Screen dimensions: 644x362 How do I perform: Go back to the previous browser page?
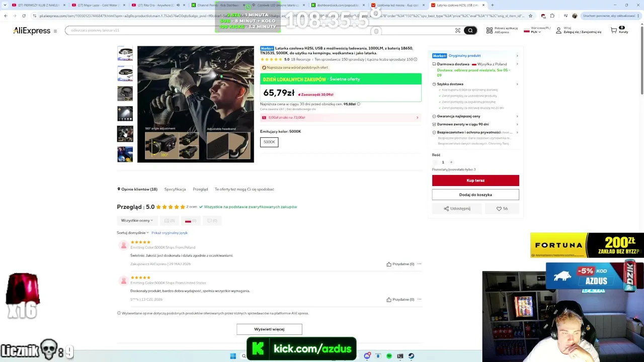point(6,16)
